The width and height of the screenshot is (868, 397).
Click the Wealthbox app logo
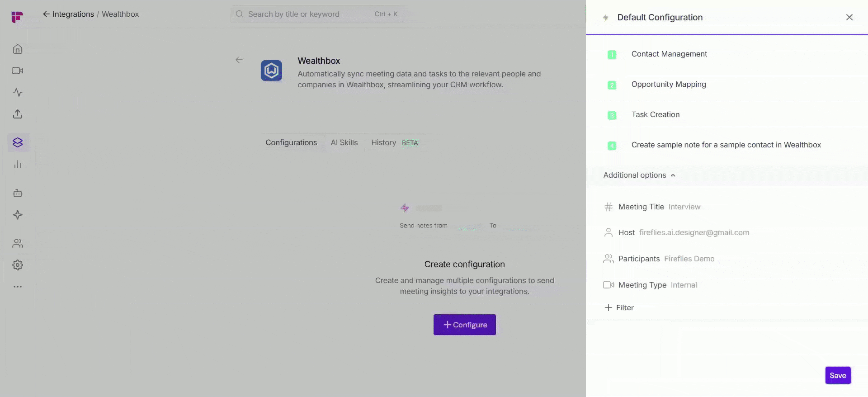[x=271, y=71]
